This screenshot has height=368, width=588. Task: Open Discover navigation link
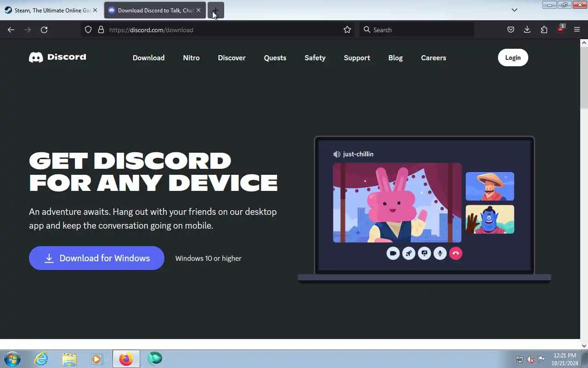point(232,58)
